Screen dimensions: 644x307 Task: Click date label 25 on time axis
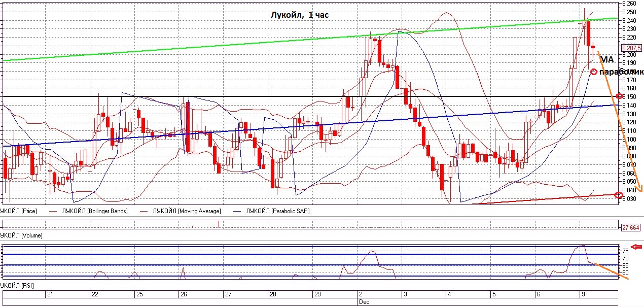(139, 294)
